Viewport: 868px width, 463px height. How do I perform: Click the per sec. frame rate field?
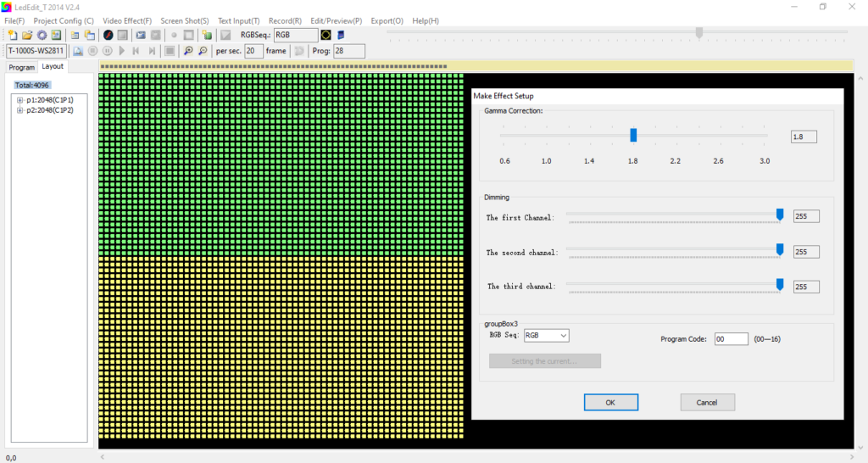[253, 51]
